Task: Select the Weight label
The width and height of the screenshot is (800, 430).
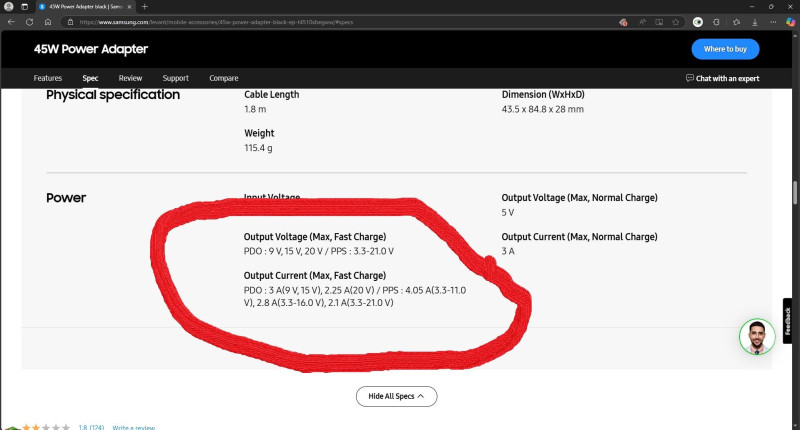Action: point(259,133)
